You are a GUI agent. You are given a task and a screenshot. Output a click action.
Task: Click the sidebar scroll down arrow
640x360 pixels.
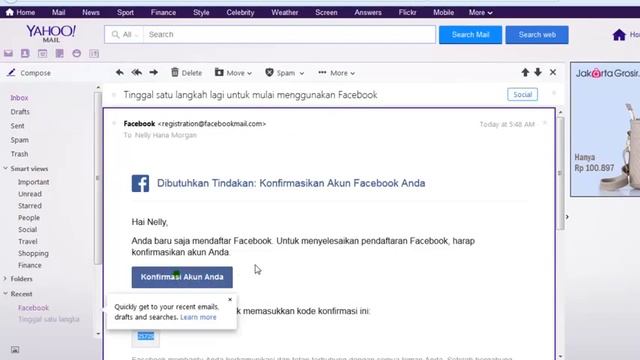tap(98, 333)
